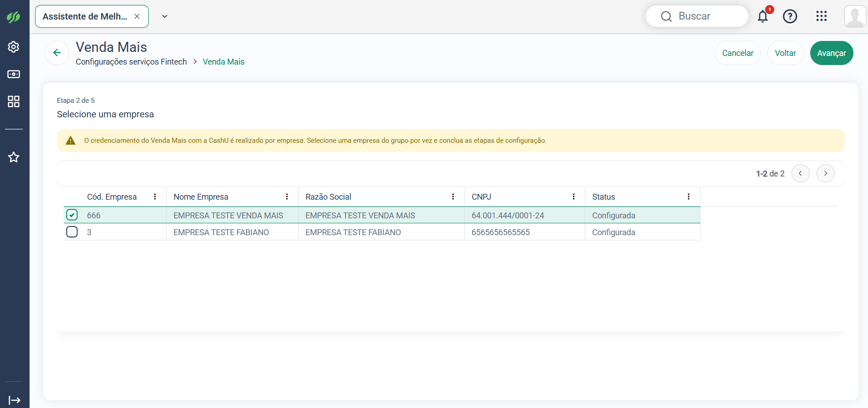868x408 pixels.
Task: Open Configurações serviços Fintech breadcrumb
Action: tap(131, 62)
